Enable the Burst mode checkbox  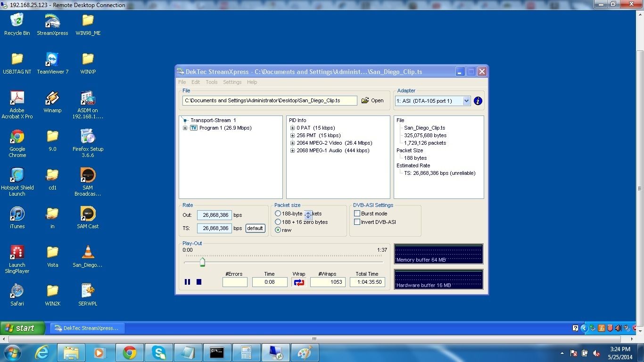point(357,214)
